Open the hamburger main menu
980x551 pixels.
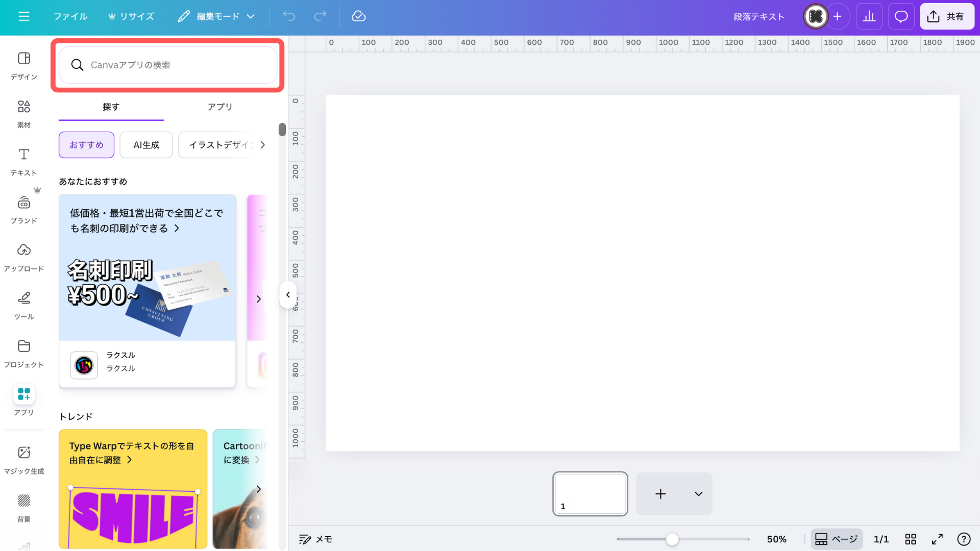point(24,16)
